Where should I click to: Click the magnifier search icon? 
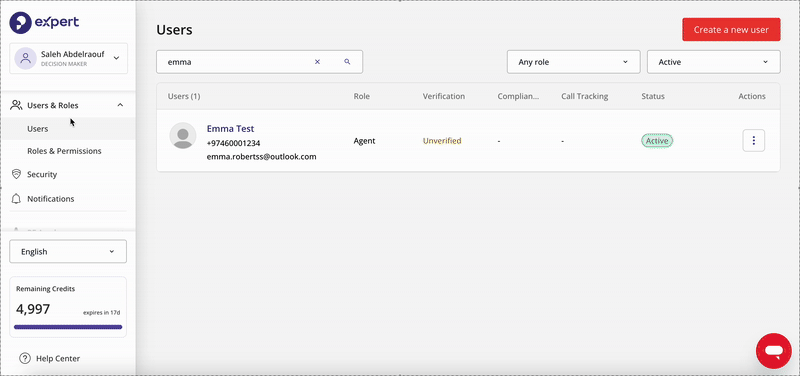[x=347, y=62]
